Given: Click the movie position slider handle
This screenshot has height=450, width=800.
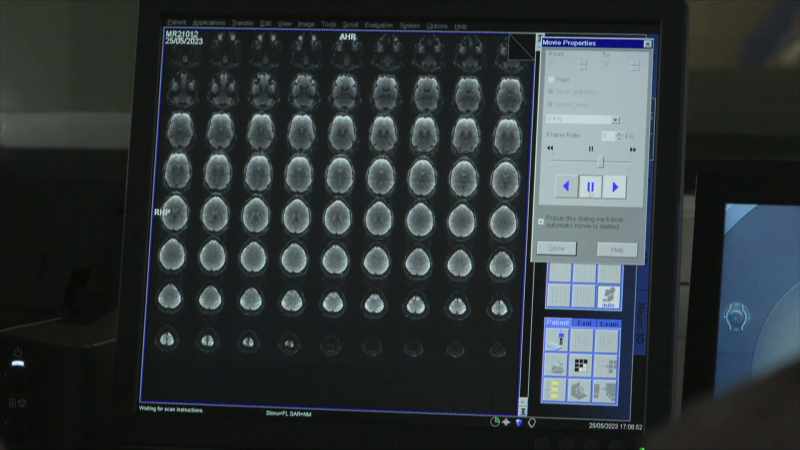Looking at the screenshot, I should tap(602, 162).
